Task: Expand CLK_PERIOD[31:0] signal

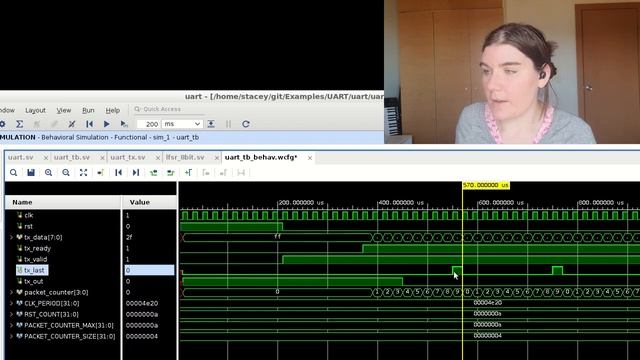Action: click(x=11, y=303)
